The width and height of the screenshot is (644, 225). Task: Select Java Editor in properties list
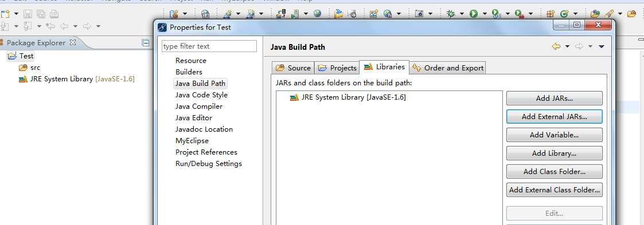pyautogui.click(x=193, y=117)
